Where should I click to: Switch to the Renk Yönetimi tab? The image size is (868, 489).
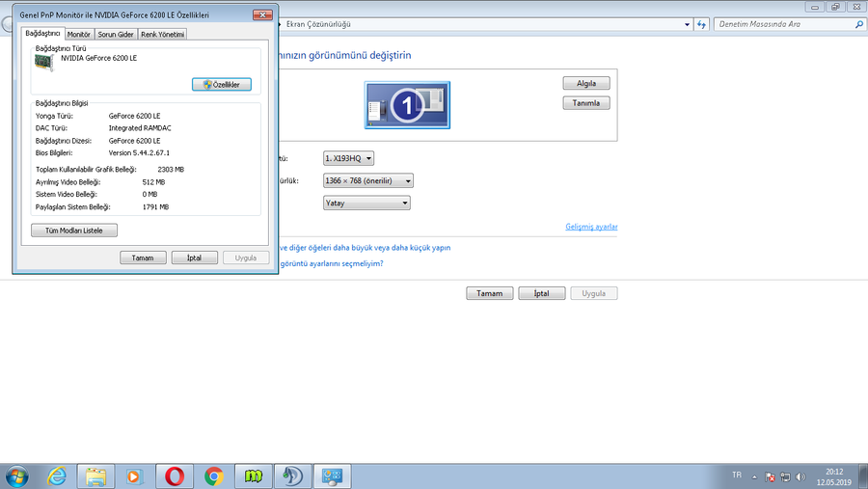pos(162,35)
